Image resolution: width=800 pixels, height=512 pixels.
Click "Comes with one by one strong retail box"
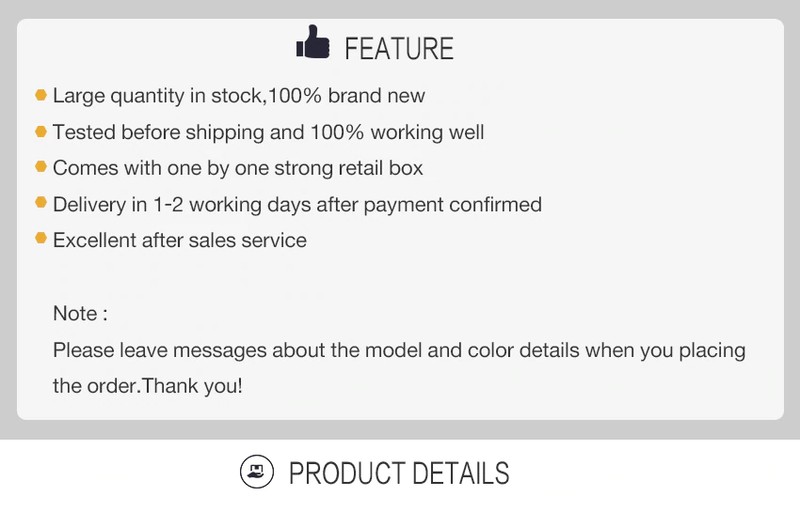tap(238, 168)
